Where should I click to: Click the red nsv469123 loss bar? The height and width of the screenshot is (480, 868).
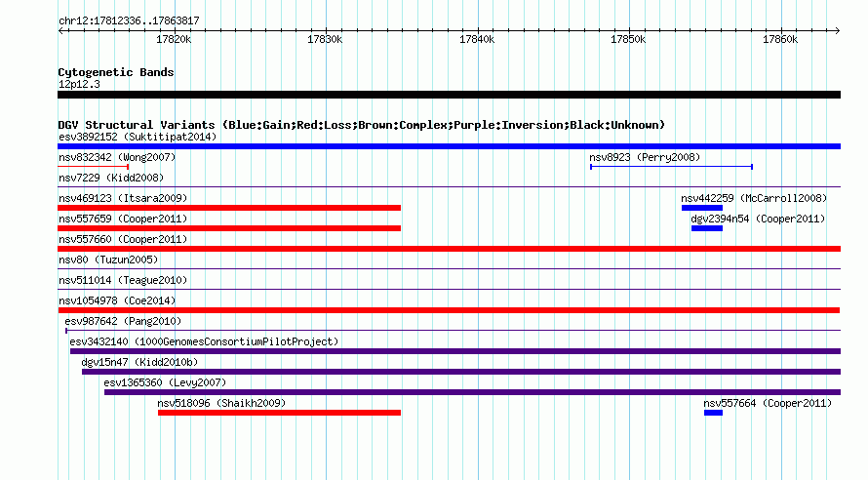pos(229,208)
